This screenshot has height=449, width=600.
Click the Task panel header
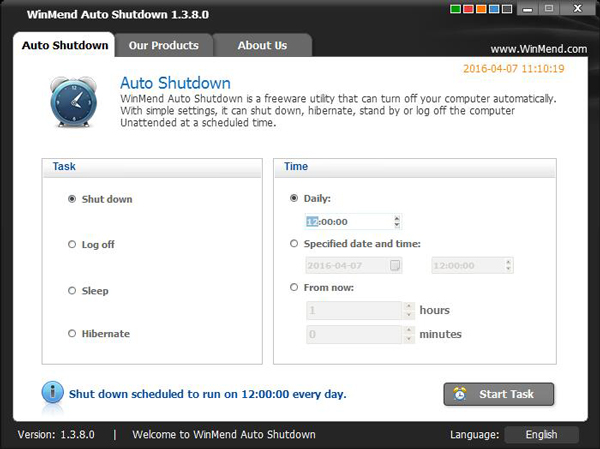pos(152,167)
